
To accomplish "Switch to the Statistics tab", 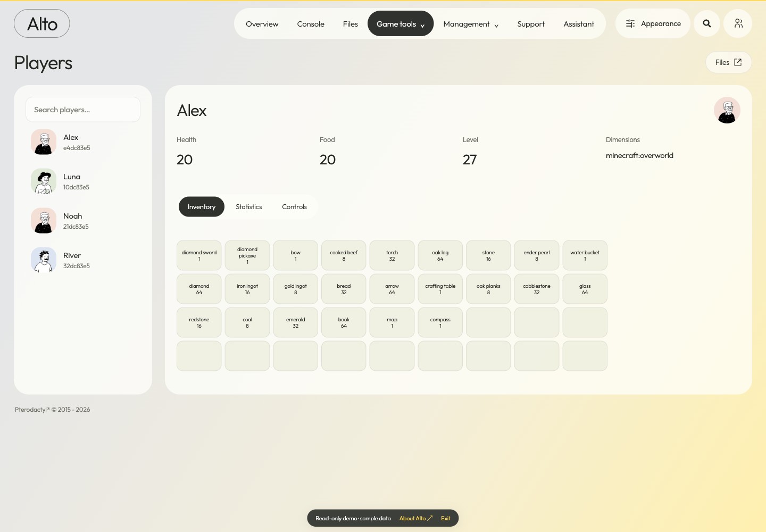I will (249, 207).
